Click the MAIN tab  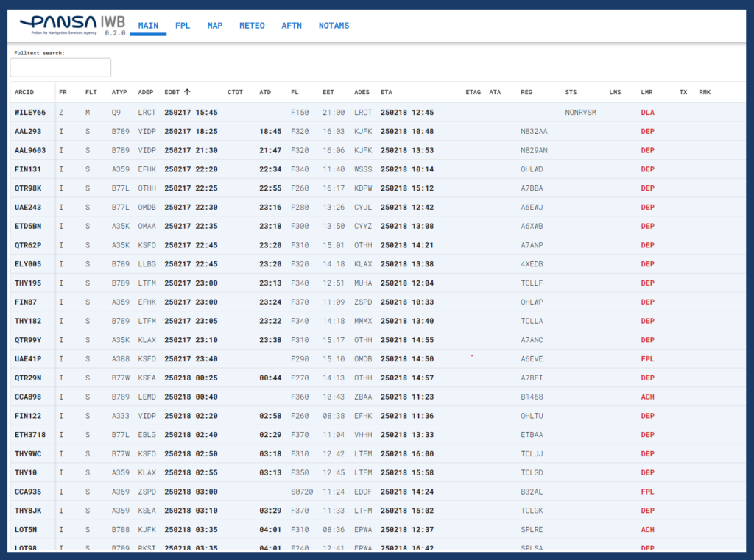pyautogui.click(x=148, y=26)
